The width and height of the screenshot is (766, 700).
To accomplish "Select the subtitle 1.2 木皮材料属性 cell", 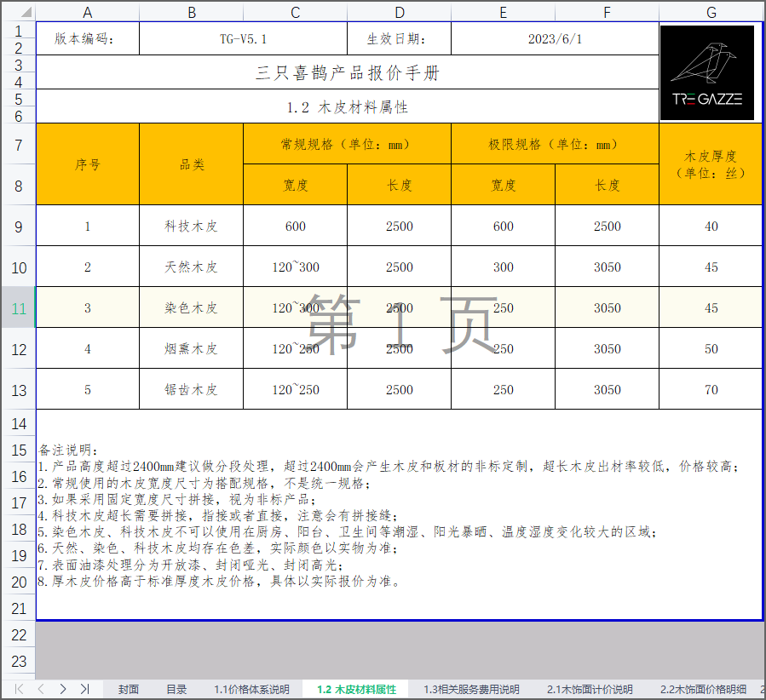I will (348, 106).
